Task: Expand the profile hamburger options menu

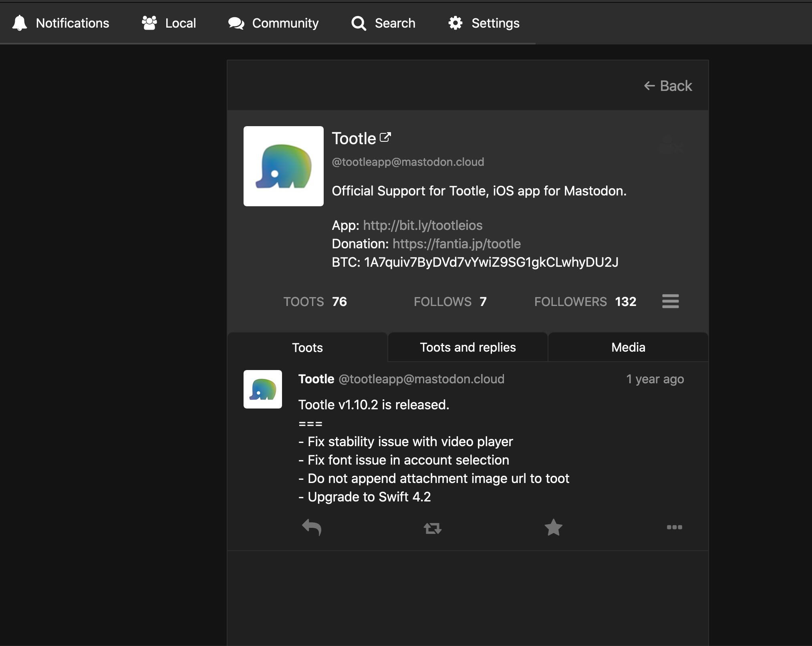Action: [670, 301]
